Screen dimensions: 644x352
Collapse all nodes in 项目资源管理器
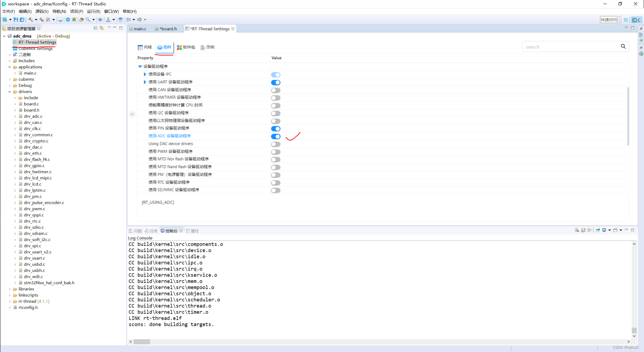(95, 28)
